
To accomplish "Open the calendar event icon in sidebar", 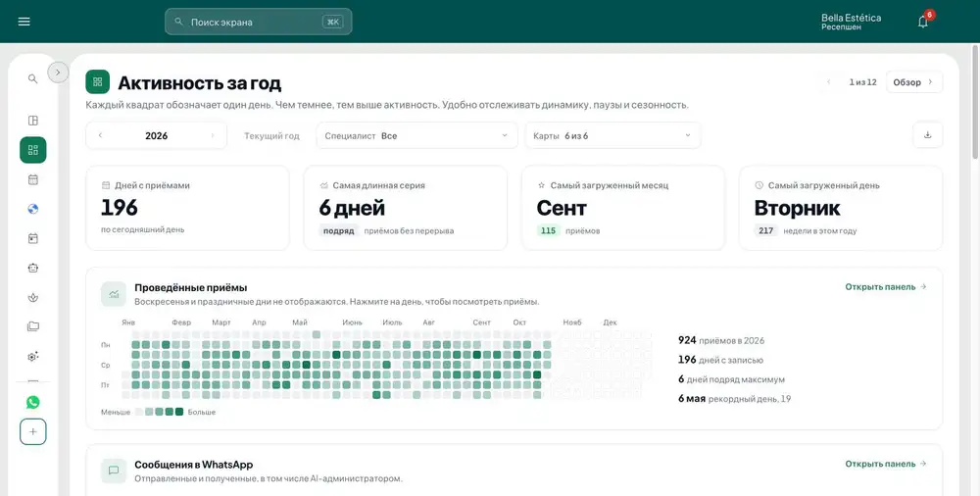I will [x=33, y=238].
